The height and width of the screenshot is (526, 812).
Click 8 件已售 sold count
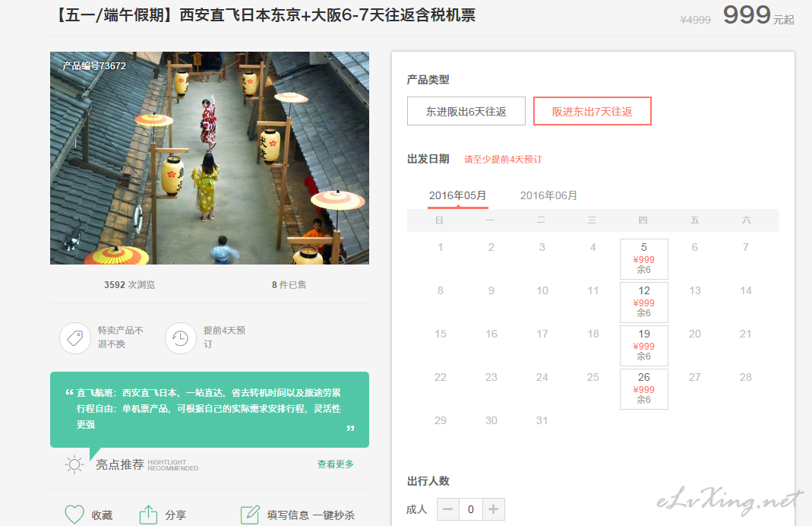[x=289, y=284]
